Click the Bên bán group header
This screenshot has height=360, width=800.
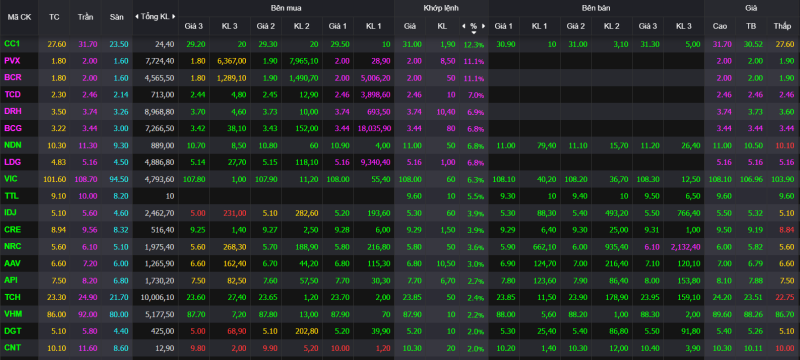coord(596,8)
